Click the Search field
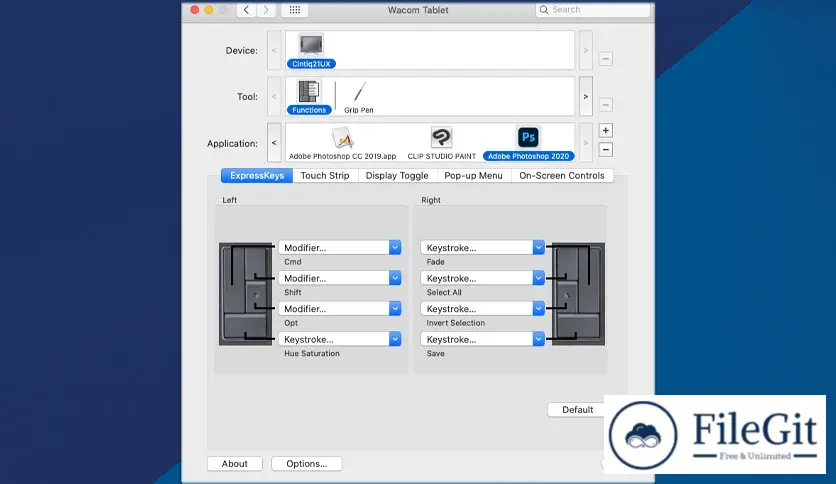Viewport: 836px width, 484px height. pos(593,10)
